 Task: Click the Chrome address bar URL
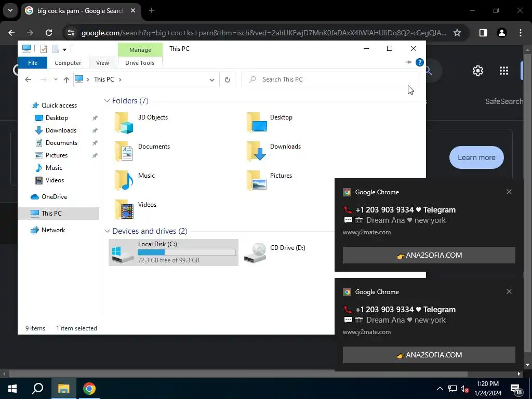[x=264, y=33]
